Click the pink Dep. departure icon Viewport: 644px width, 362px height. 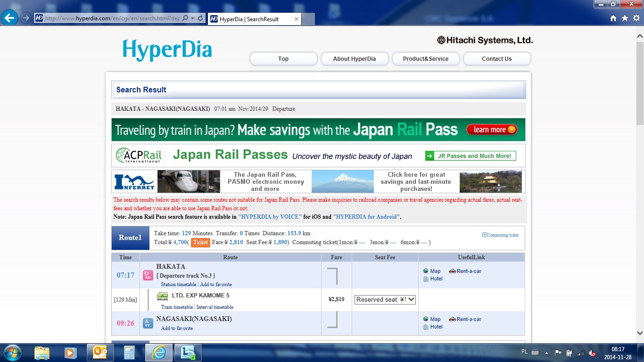click(148, 275)
